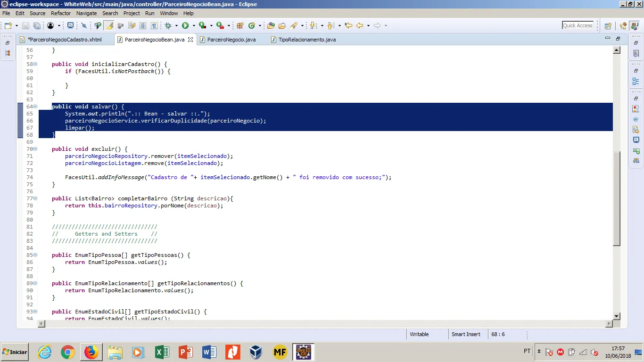Click the Save All toolbar icon
Screen dimensions: 644x362
click(37, 25)
